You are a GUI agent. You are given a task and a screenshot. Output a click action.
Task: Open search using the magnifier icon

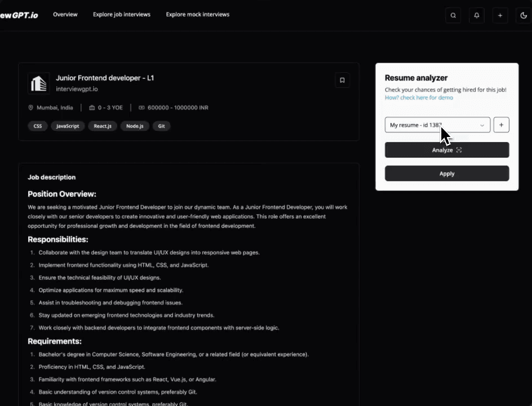(453, 16)
